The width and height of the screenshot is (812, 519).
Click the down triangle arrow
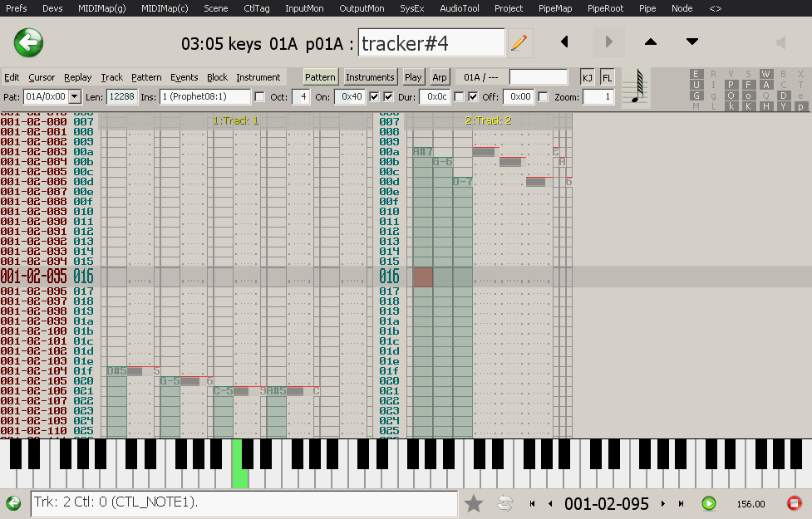(x=691, y=42)
